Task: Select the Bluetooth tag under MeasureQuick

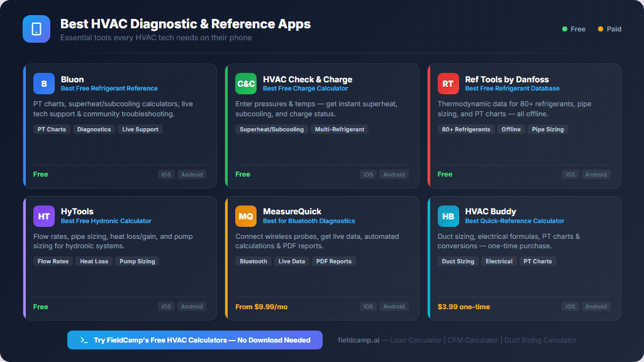Action: 253,261
